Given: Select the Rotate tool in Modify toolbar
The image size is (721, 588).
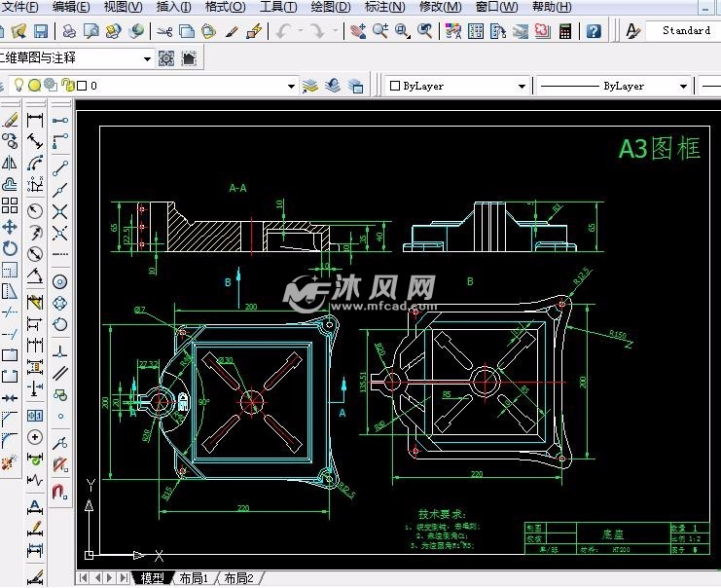Looking at the screenshot, I should click(10, 248).
